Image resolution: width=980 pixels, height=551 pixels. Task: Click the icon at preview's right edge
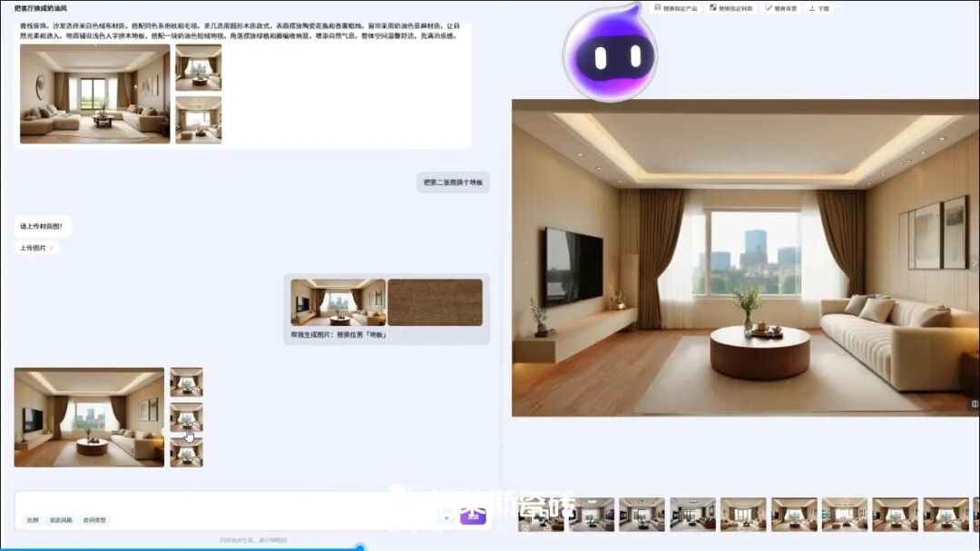pyautogui.click(x=974, y=404)
